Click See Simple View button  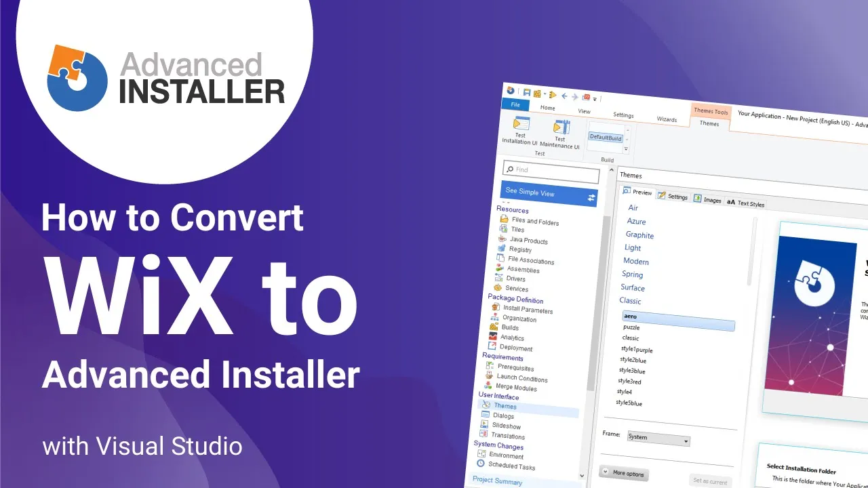click(549, 193)
